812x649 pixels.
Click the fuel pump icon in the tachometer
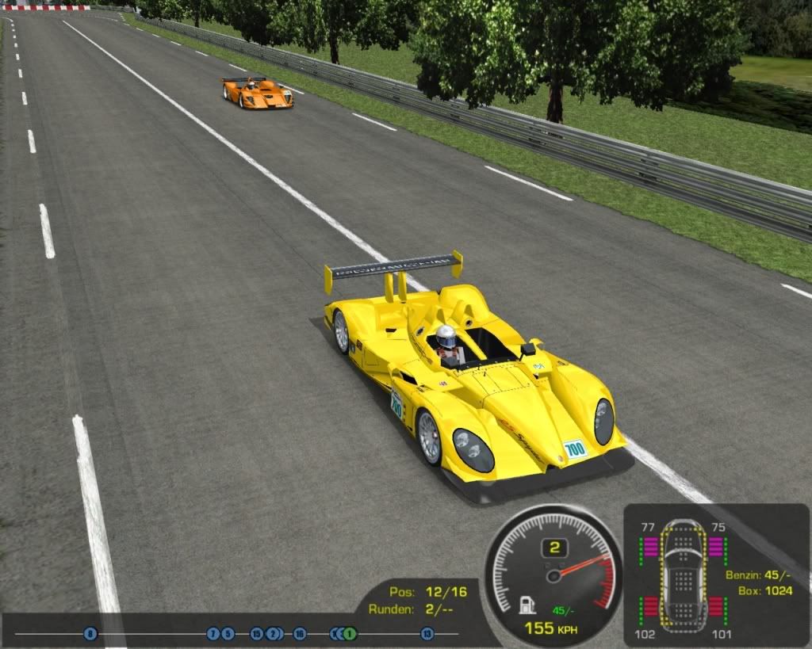coord(526,606)
